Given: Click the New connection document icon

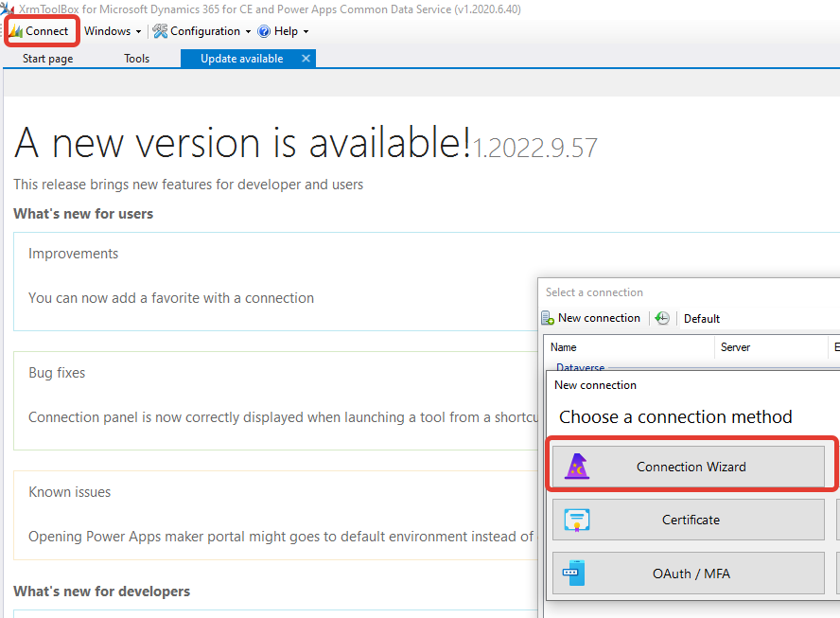Looking at the screenshot, I should click(x=548, y=318).
